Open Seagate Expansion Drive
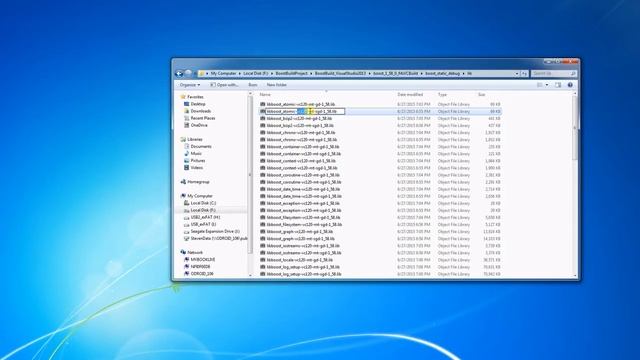The width and height of the screenshot is (640, 360). tap(211, 231)
